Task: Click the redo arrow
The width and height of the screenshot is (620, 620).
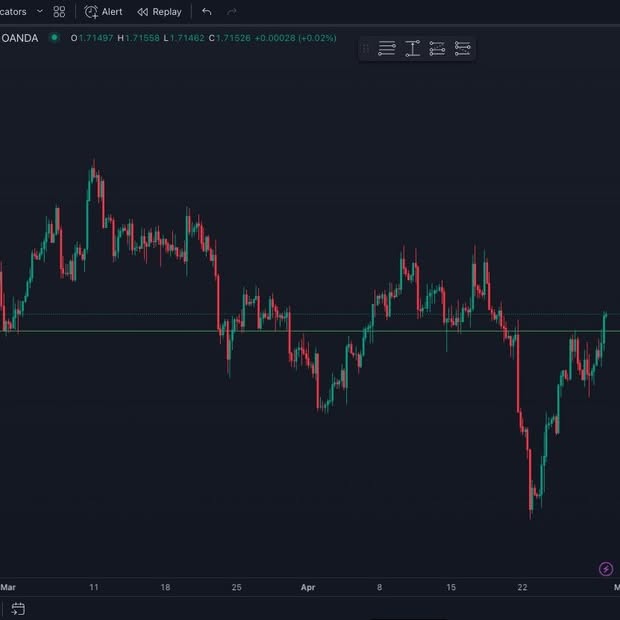Action: pyautogui.click(x=232, y=11)
